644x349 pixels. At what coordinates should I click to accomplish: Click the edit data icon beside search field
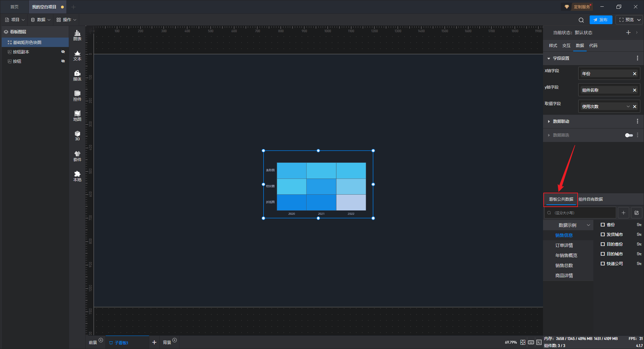(x=636, y=213)
